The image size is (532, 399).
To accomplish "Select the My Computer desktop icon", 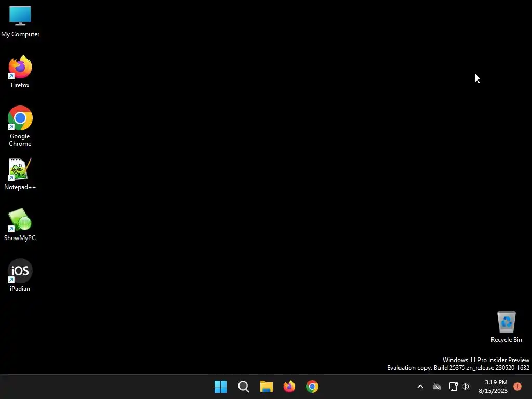I will [20, 21].
